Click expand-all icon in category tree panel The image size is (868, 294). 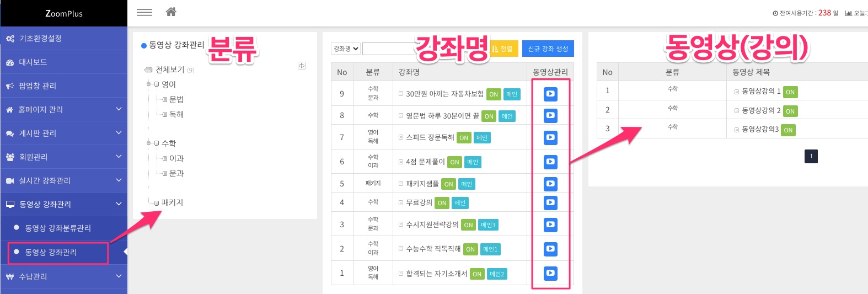tap(302, 66)
